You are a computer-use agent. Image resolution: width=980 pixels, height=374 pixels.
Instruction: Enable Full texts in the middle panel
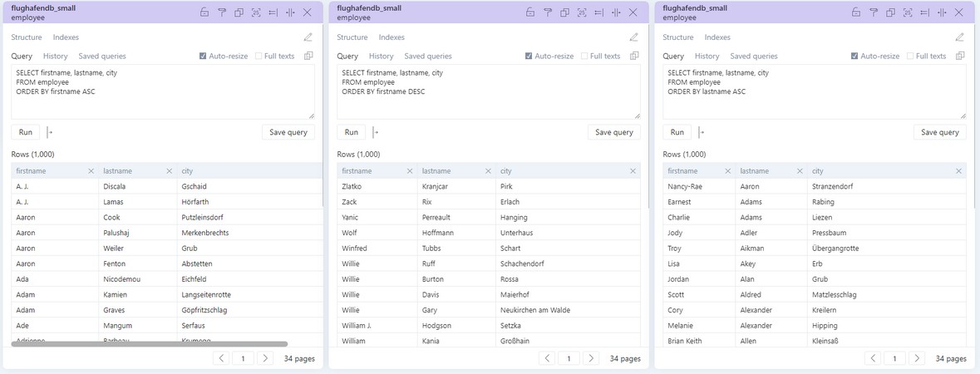584,57
